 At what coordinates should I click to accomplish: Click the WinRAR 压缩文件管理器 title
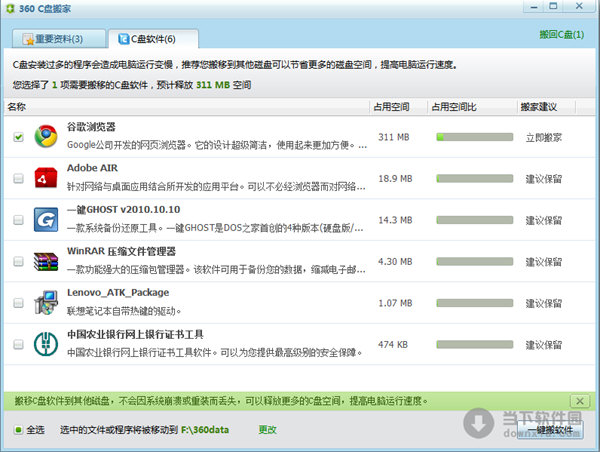point(121,251)
